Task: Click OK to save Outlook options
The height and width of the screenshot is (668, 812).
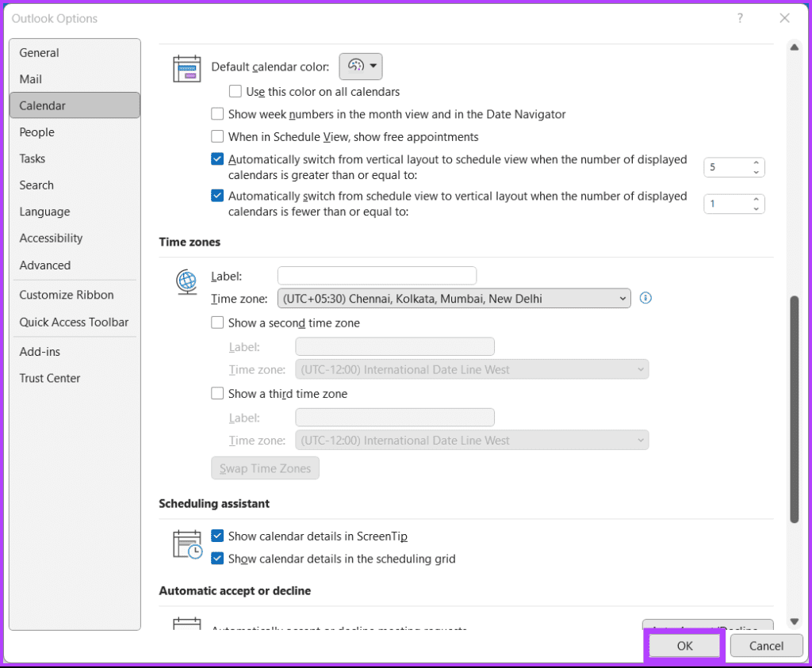Action: 684,646
